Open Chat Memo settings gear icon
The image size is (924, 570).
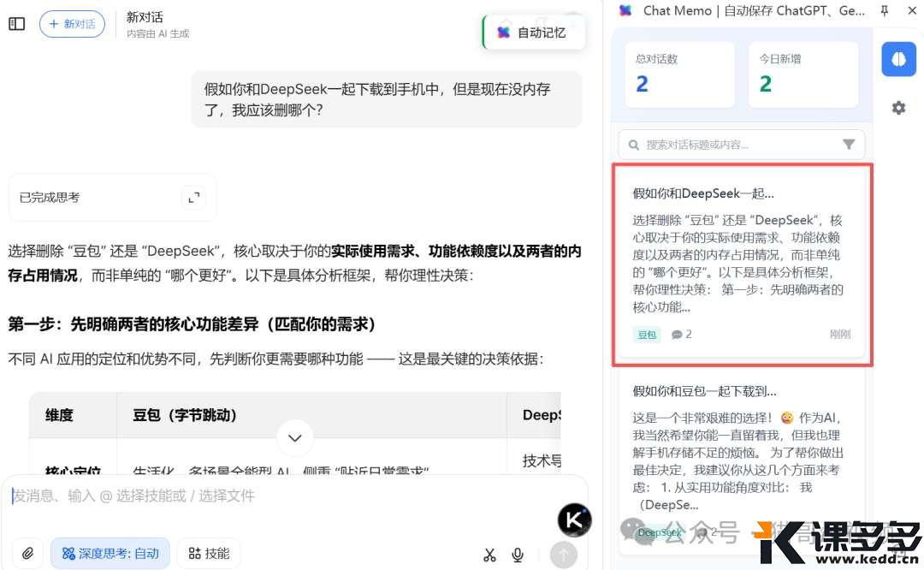[x=898, y=108]
